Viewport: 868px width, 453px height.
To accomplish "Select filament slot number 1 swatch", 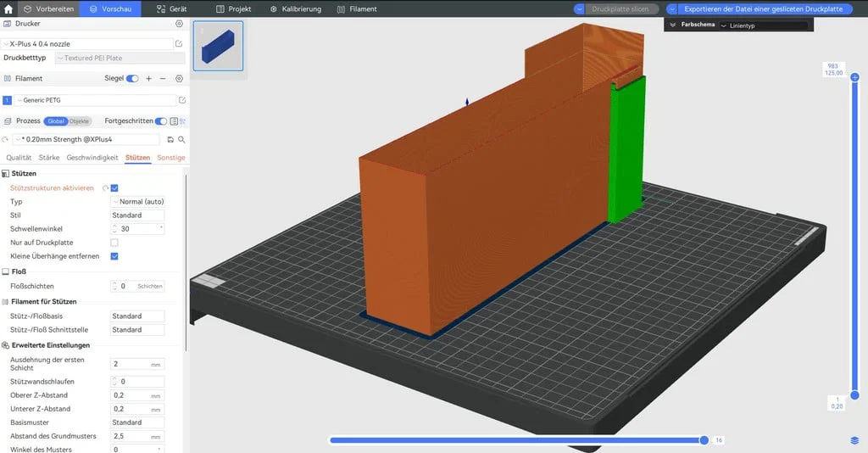I will click(x=7, y=100).
